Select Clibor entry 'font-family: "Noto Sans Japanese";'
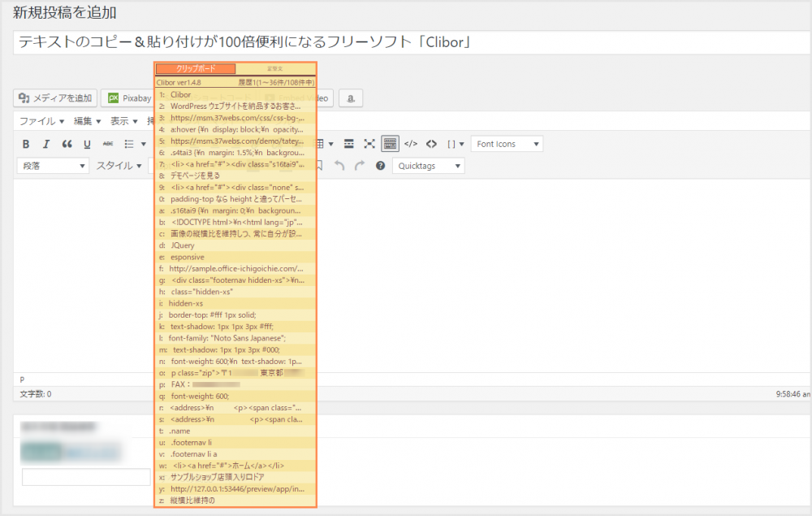The width and height of the screenshot is (812, 516). pos(235,338)
